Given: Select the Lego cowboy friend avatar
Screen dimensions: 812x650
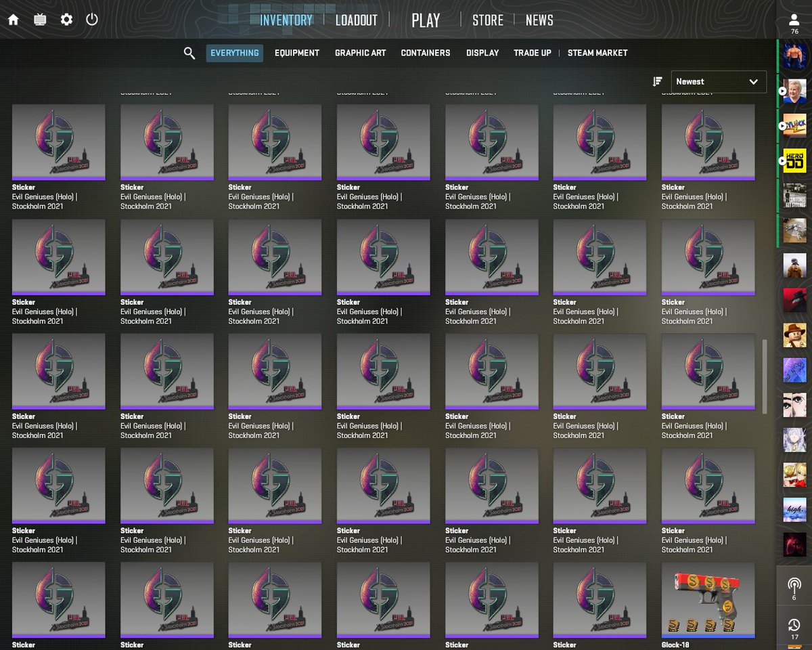Looking at the screenshot, I should point(794,335).
